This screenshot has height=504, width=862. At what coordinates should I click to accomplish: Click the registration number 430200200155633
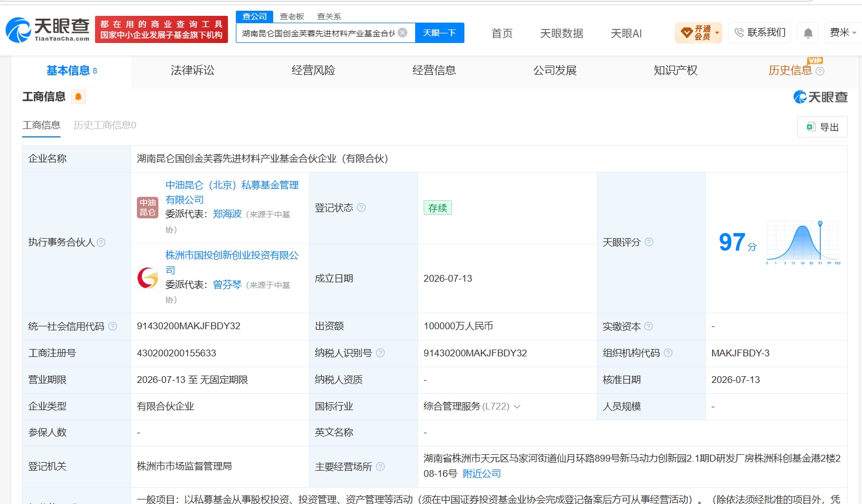[x=176, y=353]
